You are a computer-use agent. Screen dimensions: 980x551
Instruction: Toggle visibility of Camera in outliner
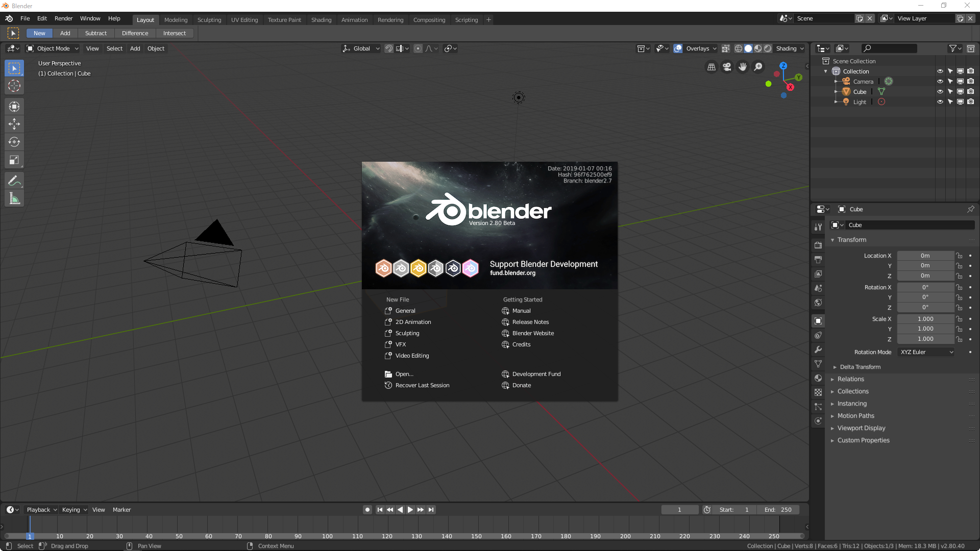click(939, 82)
